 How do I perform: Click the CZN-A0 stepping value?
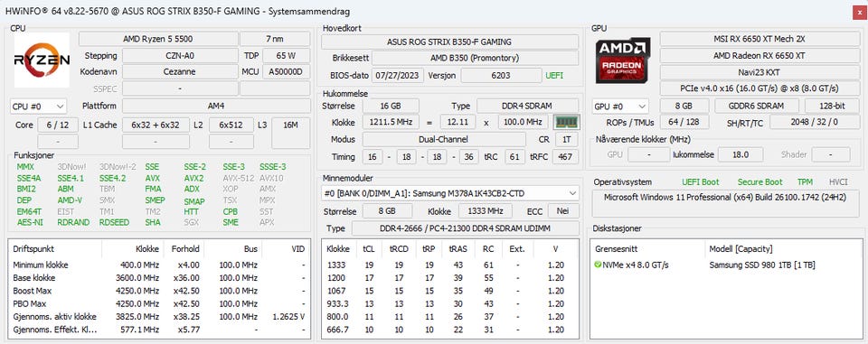[x=180, y=56]
